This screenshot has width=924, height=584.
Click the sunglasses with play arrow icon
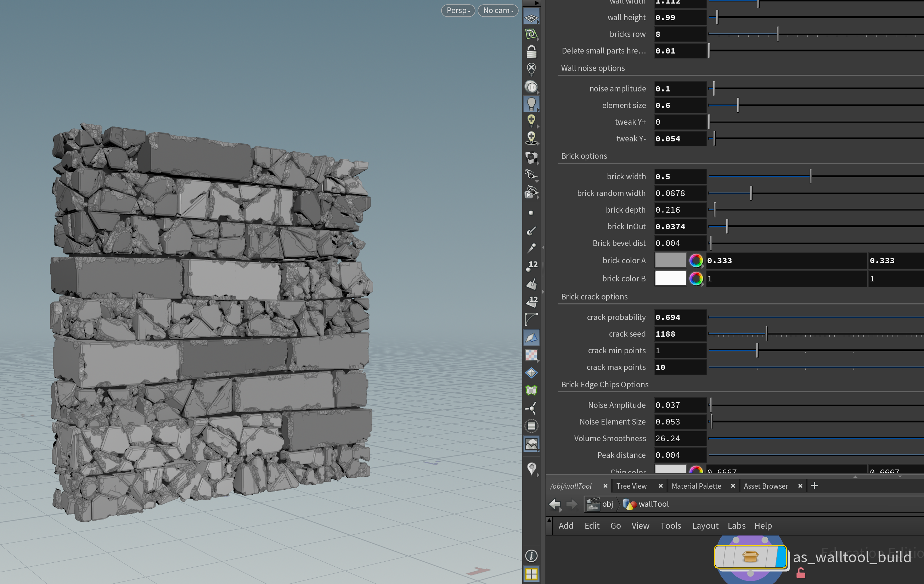tap(531, 192)
